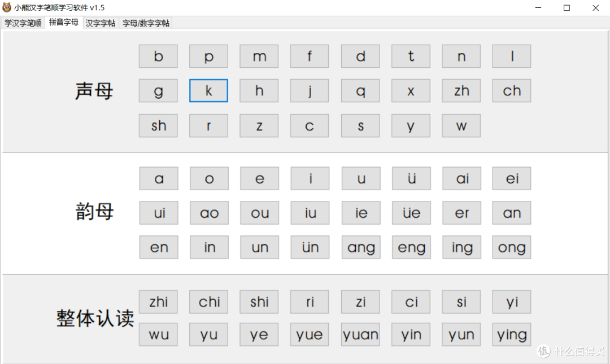
Task: Switch to the 学汉字笔顺 tab
Action: tap(23, 23)
